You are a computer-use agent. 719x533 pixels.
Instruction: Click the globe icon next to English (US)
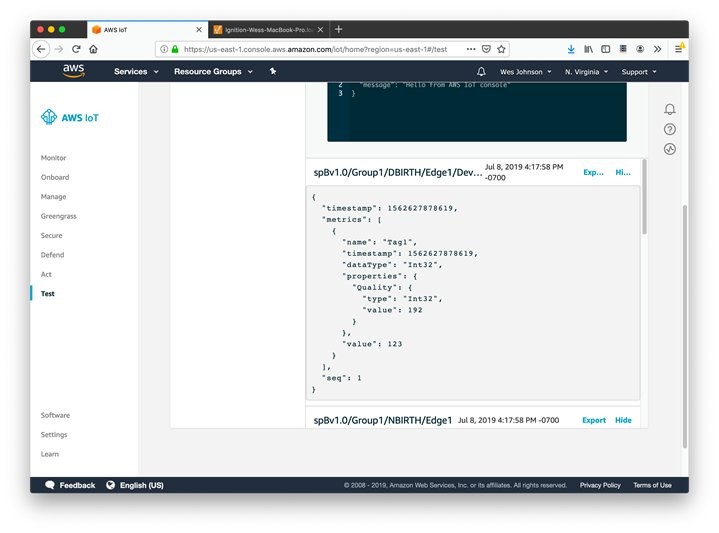coord(111,485)
